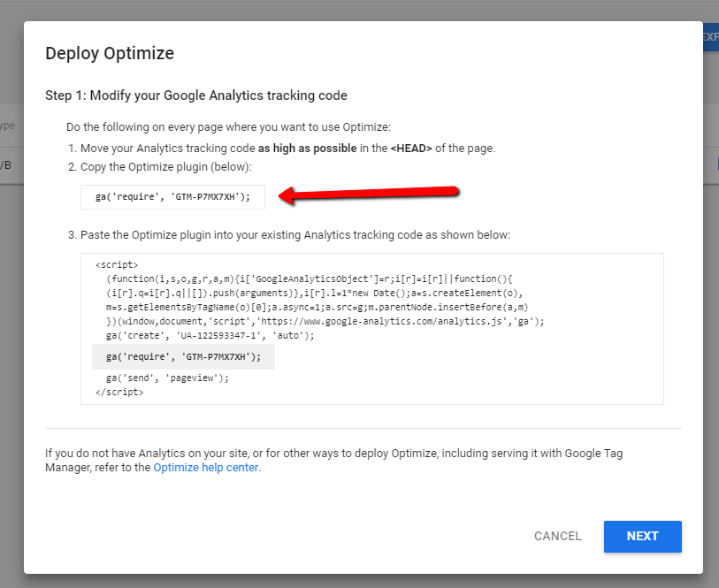
Task: Click the blue NEXT button
Action: coord(642,536)
